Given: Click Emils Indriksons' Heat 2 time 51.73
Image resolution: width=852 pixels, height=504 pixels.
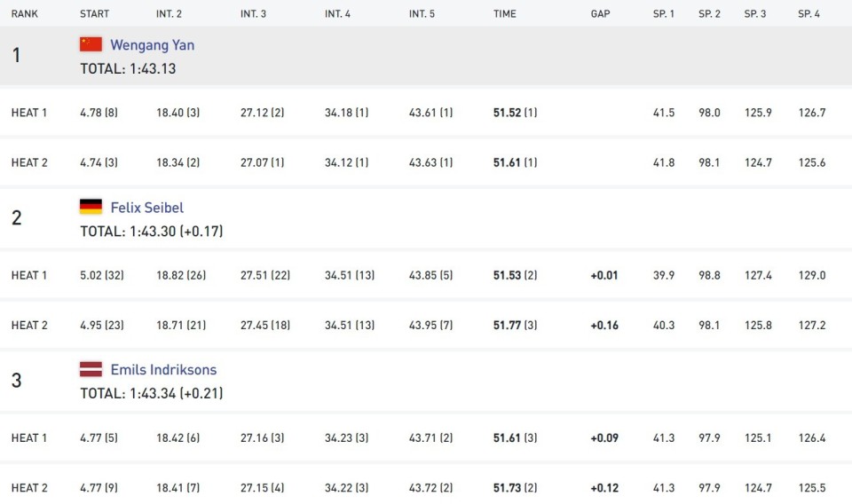Looking at the screenshot, I should (508, 487).
